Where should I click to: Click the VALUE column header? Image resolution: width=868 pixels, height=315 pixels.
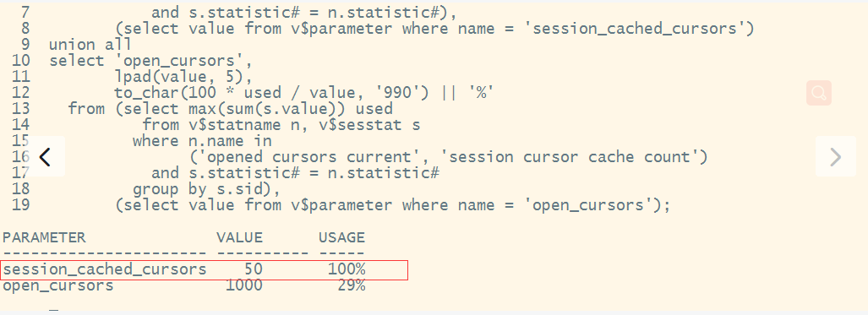click(239, 237)
